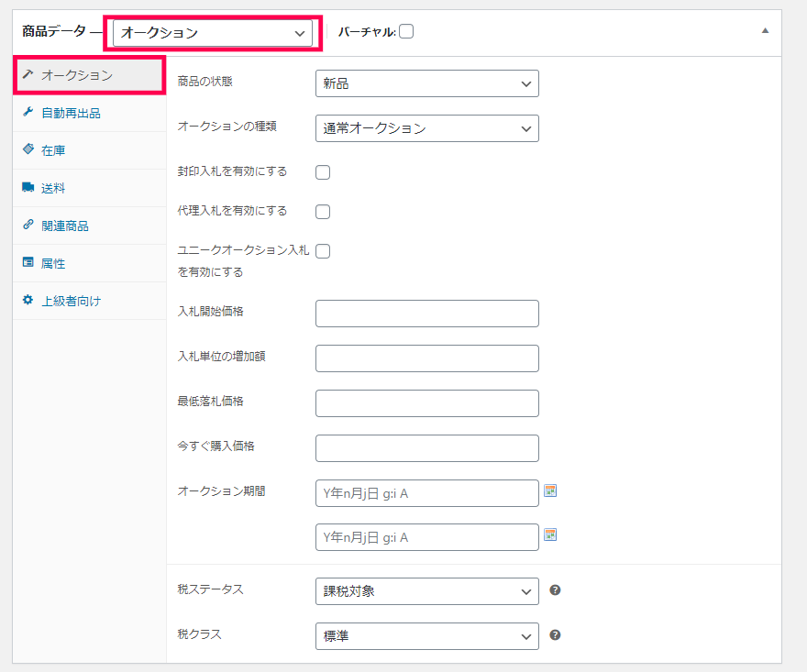Open 税クラス dropdown showing 標準
807x672 pixels.
coord(427,636)
